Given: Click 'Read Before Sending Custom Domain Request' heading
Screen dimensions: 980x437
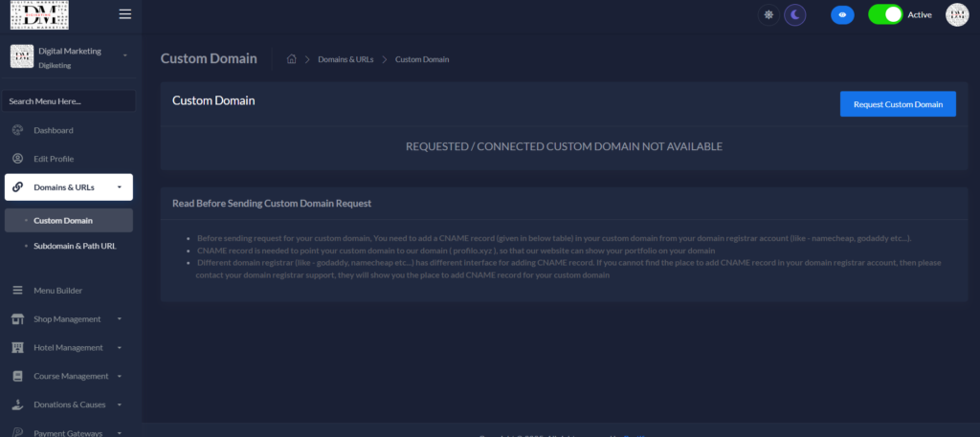Looking at the screenshot, I should tap(272, 204).
